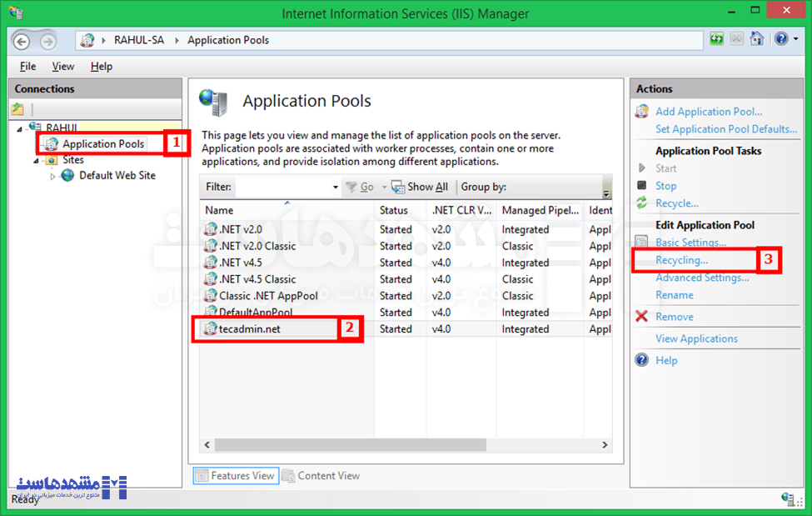Click the gray stop loading icon
The width and height of the screenshot is (812, 516).
[736, 39]
